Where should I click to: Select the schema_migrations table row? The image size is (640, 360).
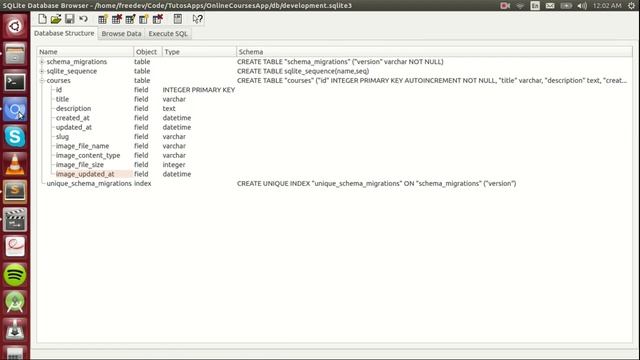tap(335, 62)
